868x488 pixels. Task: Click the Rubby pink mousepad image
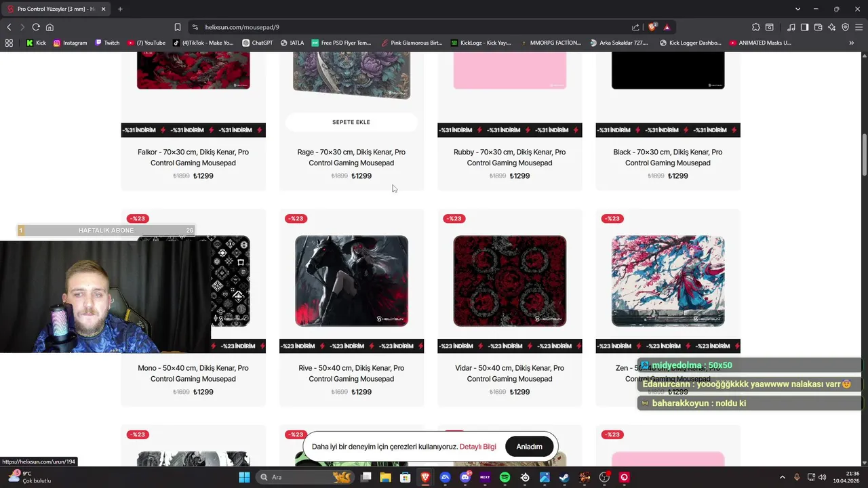[509, 70]
